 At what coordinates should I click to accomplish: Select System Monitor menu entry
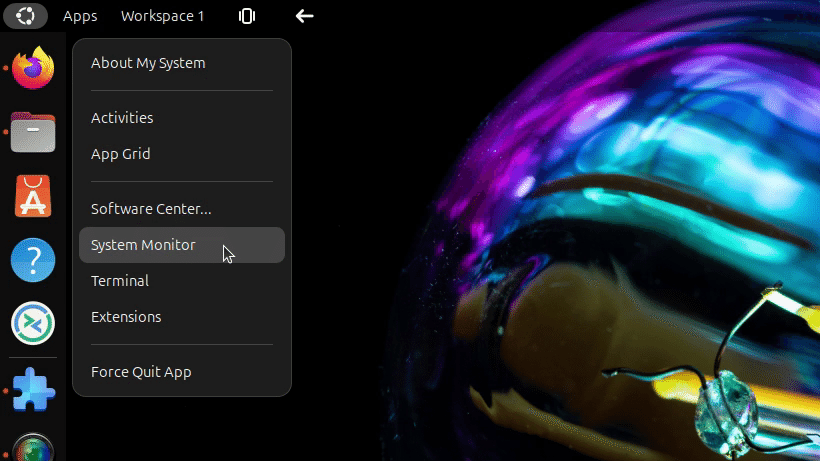[x=182, y=245]
